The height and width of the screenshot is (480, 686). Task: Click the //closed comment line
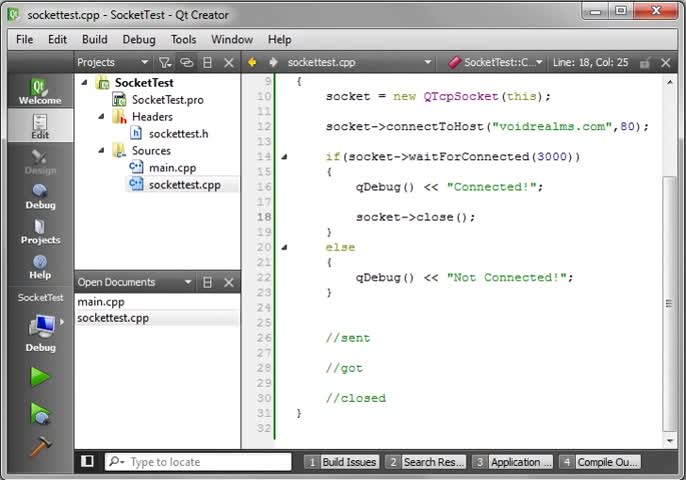point(356,398)
